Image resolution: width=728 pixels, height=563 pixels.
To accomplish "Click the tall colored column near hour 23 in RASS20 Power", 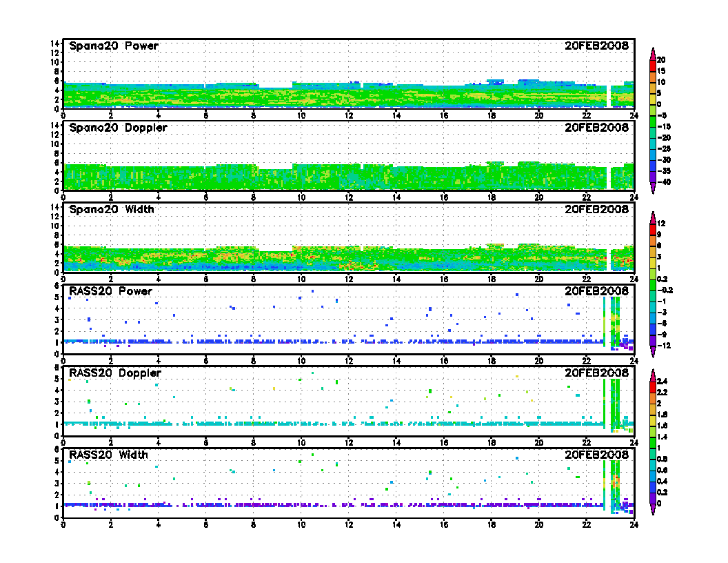I will click(615, 322).
